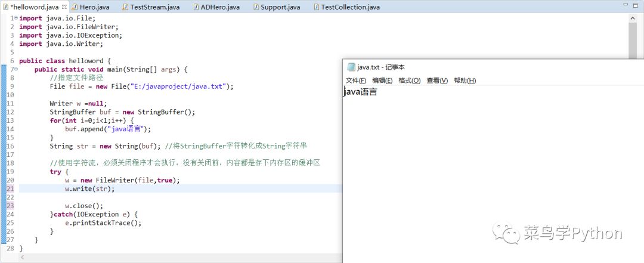This screenshot has height=263, width=644.
Task: Click the 'public static void main' line
Action: coord(111,69)
